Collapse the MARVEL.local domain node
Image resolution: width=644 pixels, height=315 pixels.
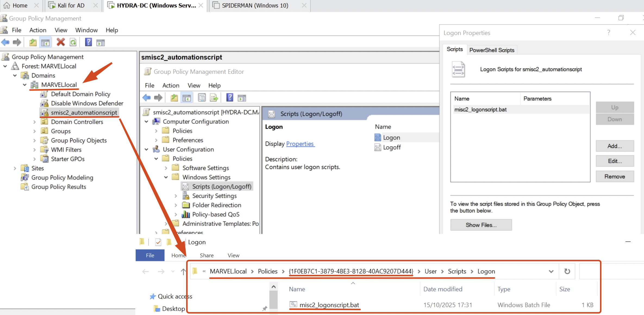(25, 85)
